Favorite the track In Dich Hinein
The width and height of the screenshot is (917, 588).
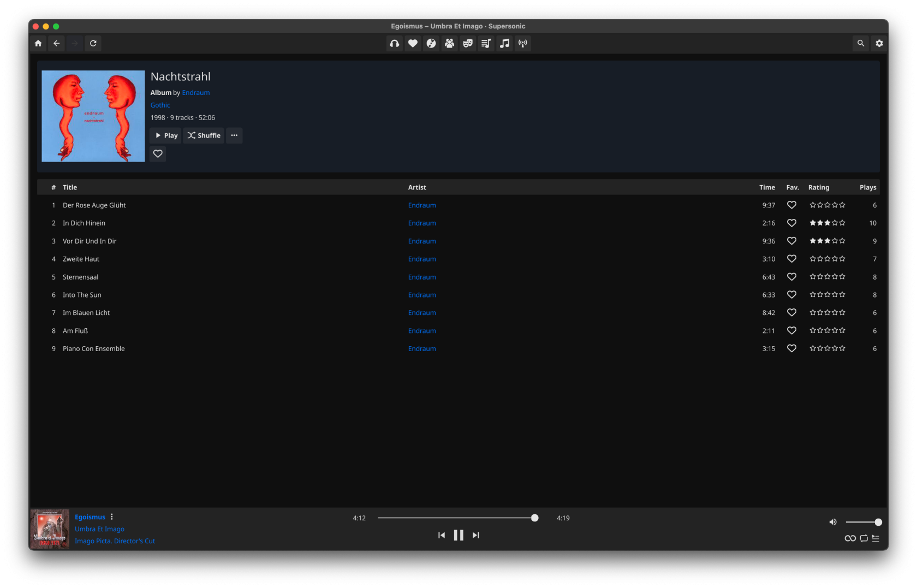click(x=791, y=223)
